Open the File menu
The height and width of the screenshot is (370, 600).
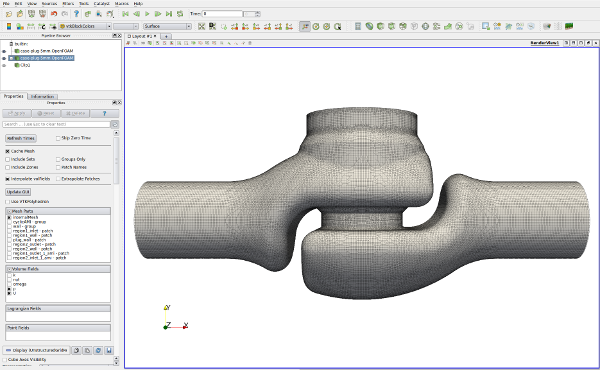pyautogui.click(x=6, y=3)
